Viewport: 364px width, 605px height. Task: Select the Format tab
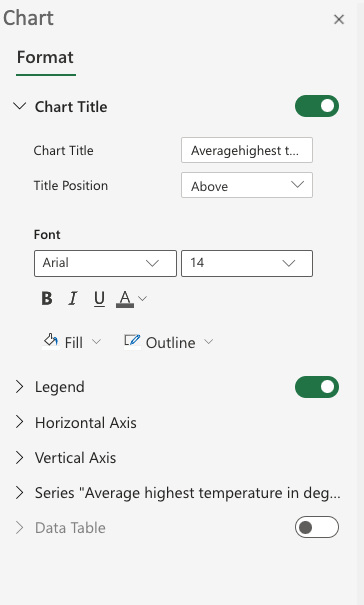[46, 57]
